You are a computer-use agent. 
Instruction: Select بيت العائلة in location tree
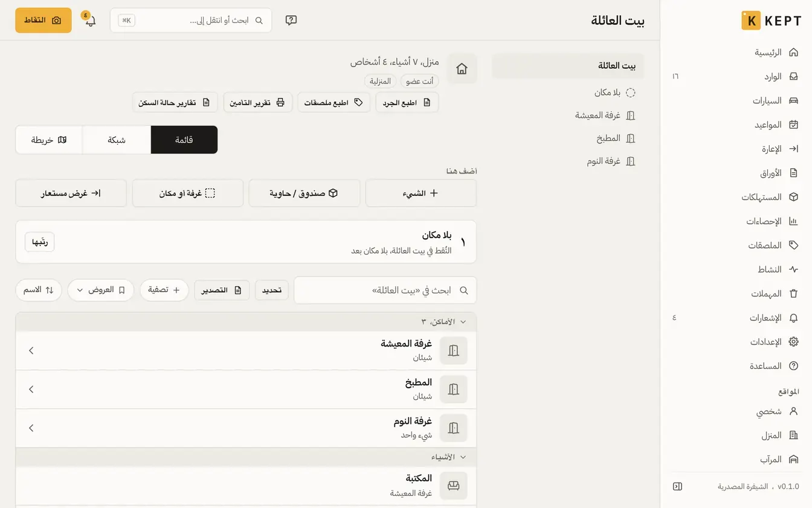point(568,66)
